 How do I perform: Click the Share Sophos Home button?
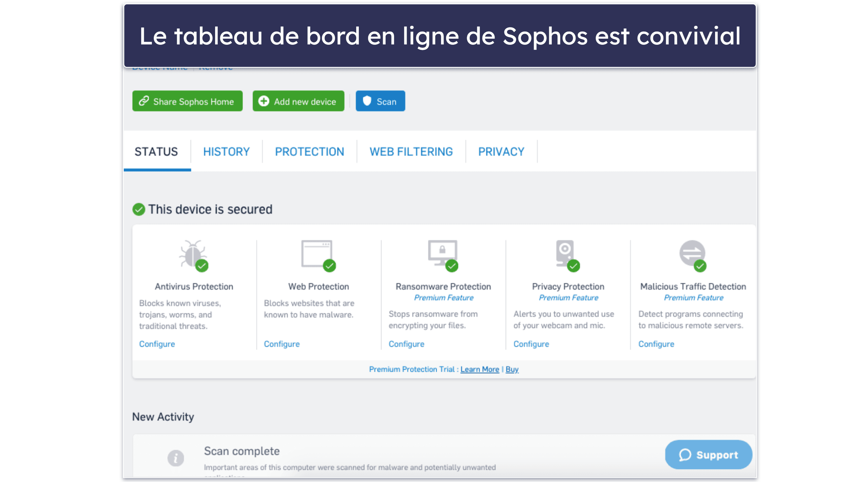[187, 101]
